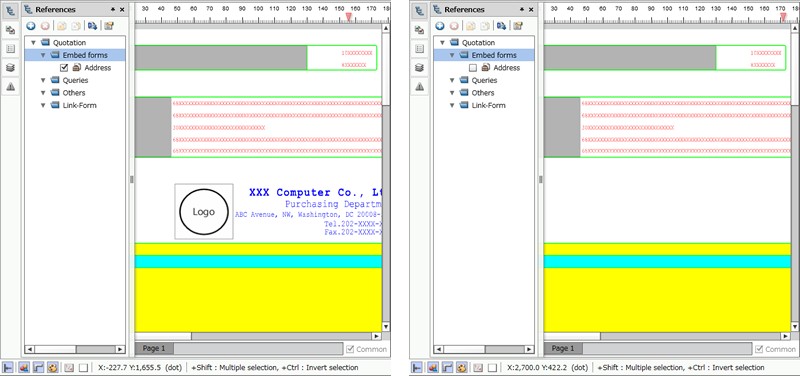Select the Quotation tree item, left window
The height and width of the screenshot is (376, 800).
tap(69, 43)
